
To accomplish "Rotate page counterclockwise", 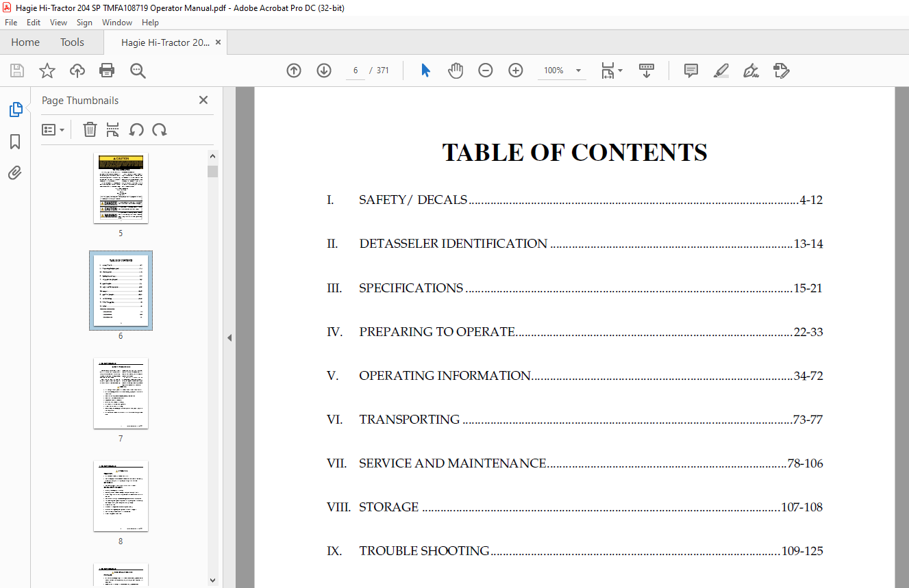I will (x=136, y=129).
